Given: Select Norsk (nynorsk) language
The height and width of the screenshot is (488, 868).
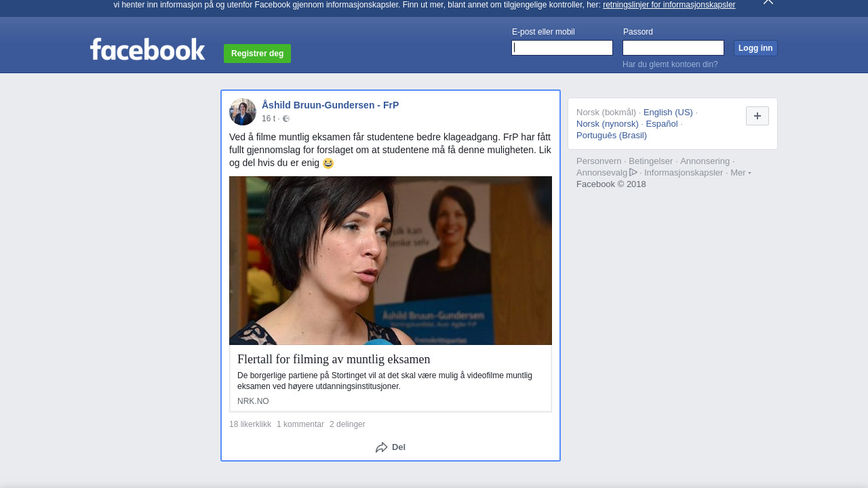Looking at the screenshot, I should coord(608,124).
